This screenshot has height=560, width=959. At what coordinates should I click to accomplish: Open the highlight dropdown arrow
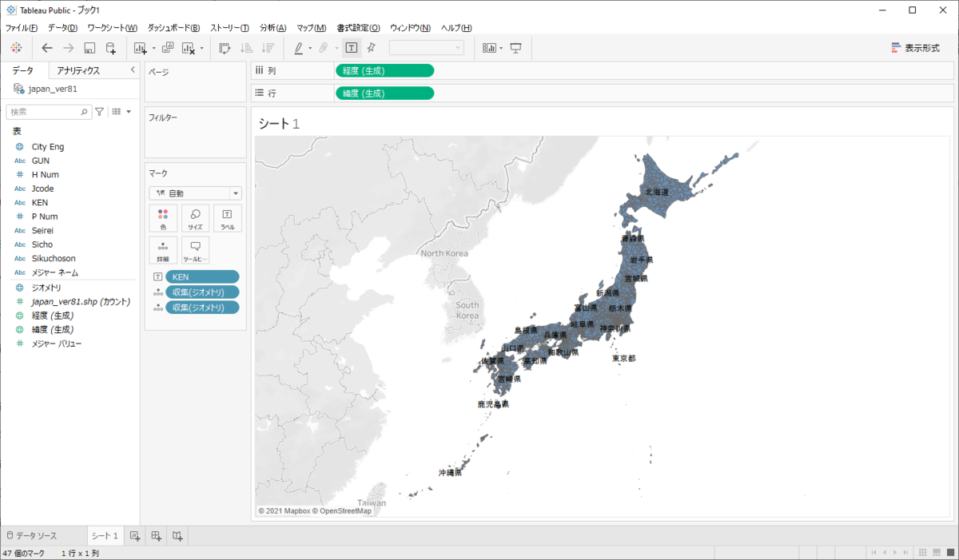click(310, 48)
